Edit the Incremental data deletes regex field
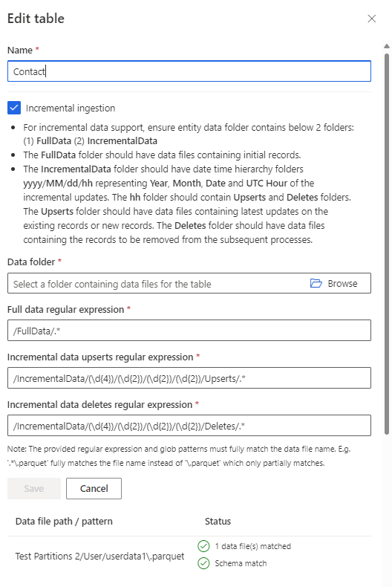This screenshot has height=587, width=392. [x=189, y=426]
